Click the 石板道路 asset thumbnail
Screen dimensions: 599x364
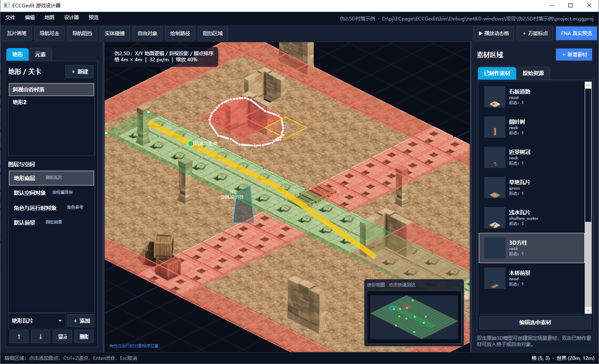(494, 97)
